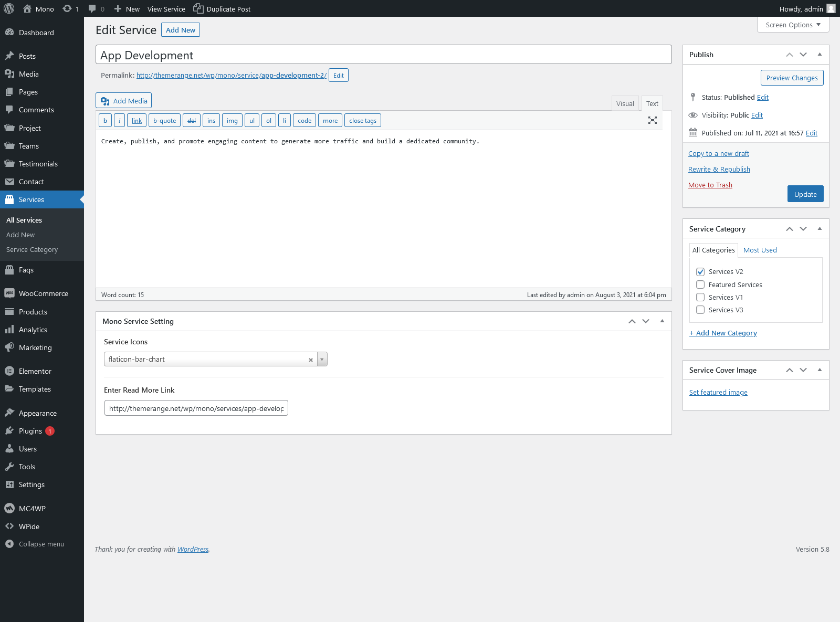Select the Most Used categories tab

tap(760, 250)
